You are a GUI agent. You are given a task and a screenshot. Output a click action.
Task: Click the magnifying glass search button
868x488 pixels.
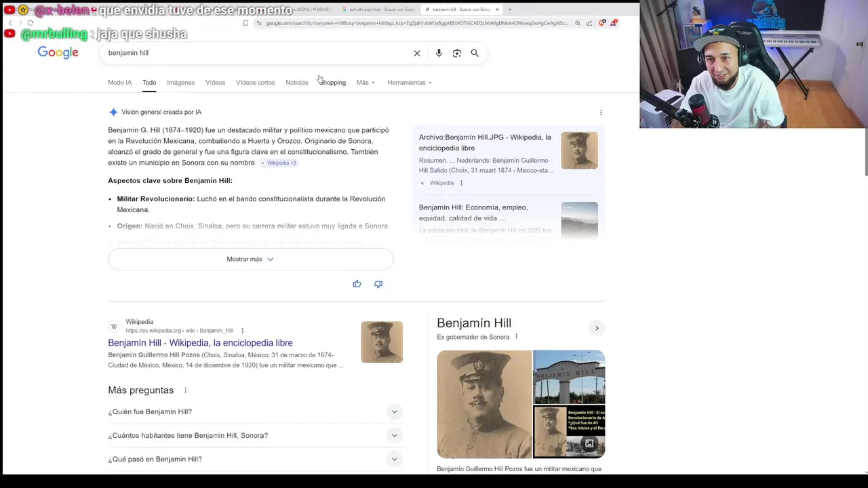point(475,53)
